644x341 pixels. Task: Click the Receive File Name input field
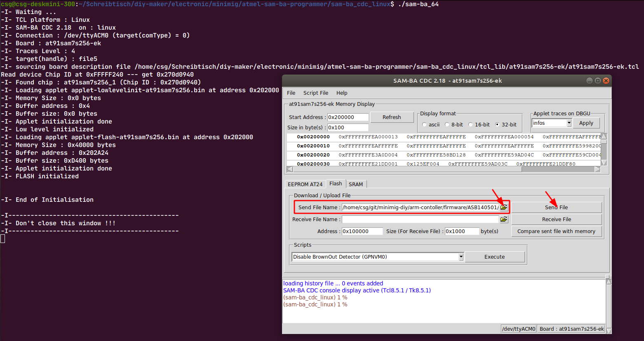tap(420, 219)
